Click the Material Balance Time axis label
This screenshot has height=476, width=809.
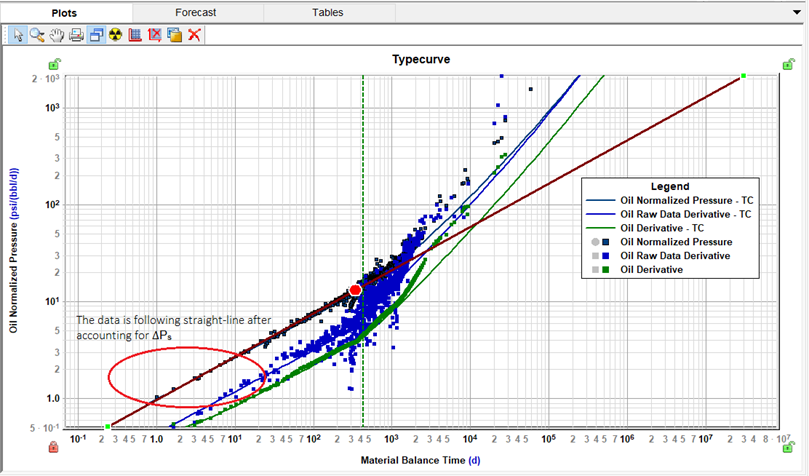[x=413, y=460]
